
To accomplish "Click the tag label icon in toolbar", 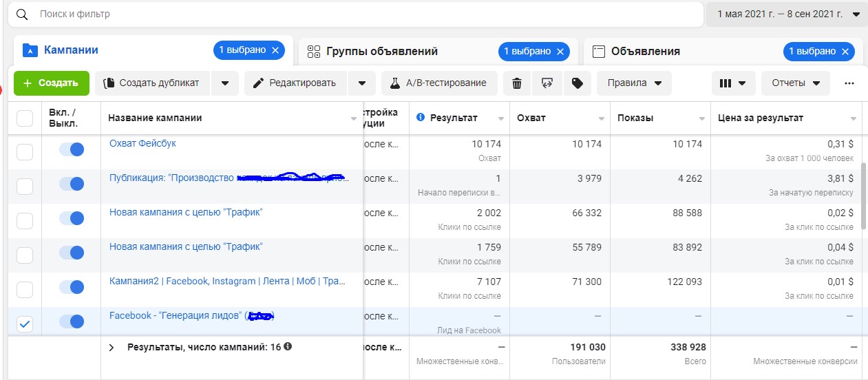I will [x=578, y=83].
